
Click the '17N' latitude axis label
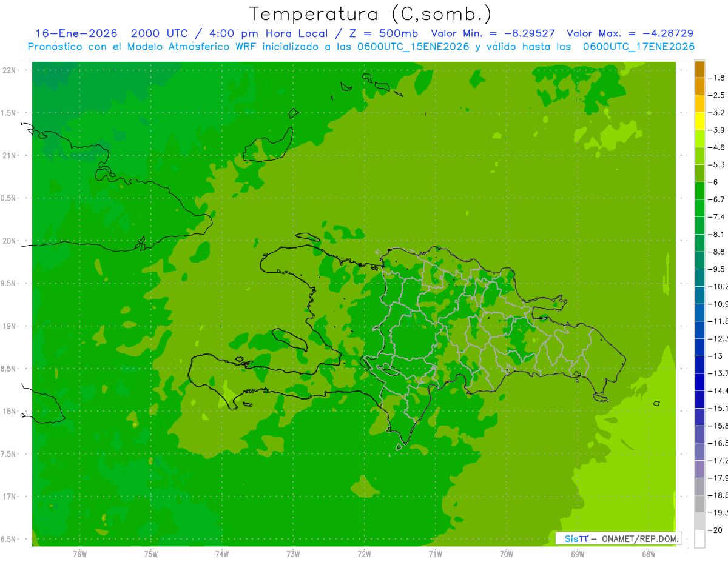(9, 497)
